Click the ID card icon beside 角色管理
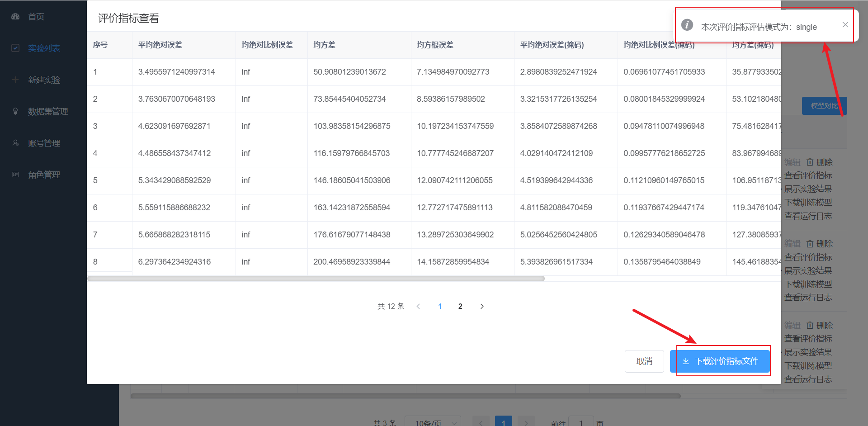 pyautogui.click(x=15, y=175)
